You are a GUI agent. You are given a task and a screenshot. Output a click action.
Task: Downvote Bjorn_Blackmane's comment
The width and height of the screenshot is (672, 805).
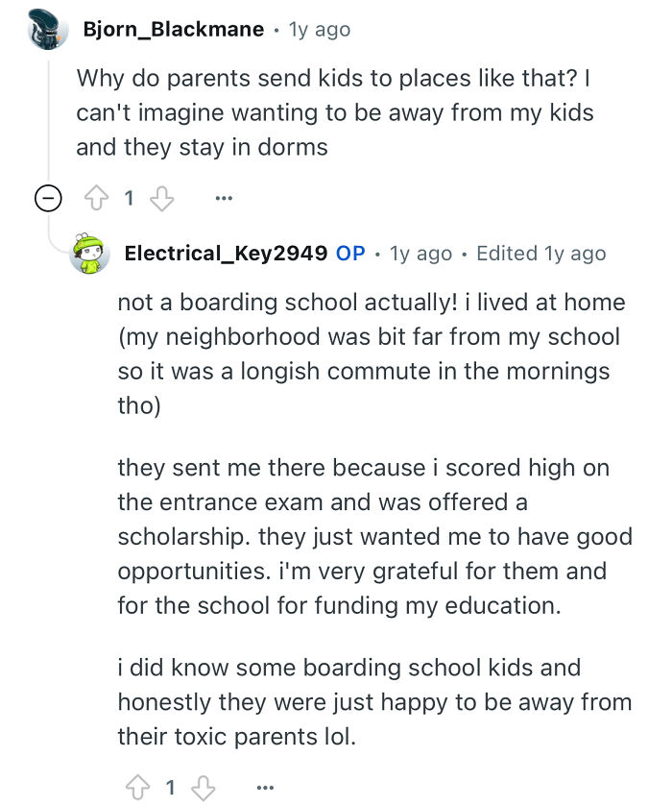pos(162,198)
